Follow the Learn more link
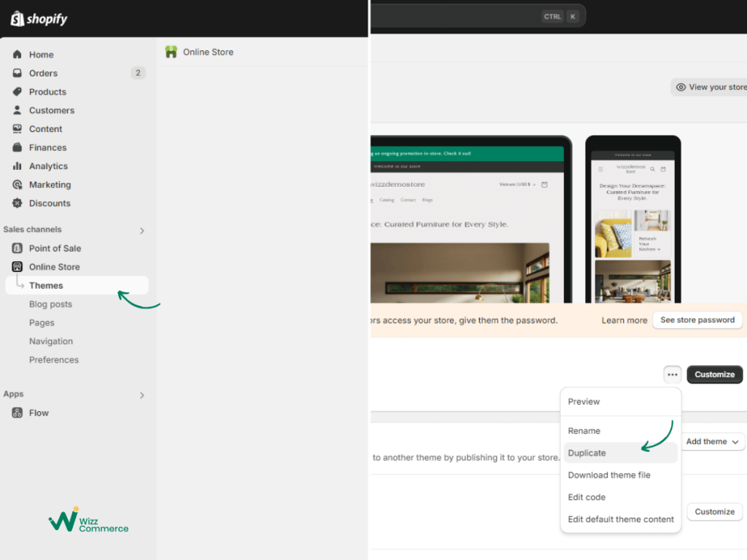Viewport: 747px width, 560px height. (624, 321)
